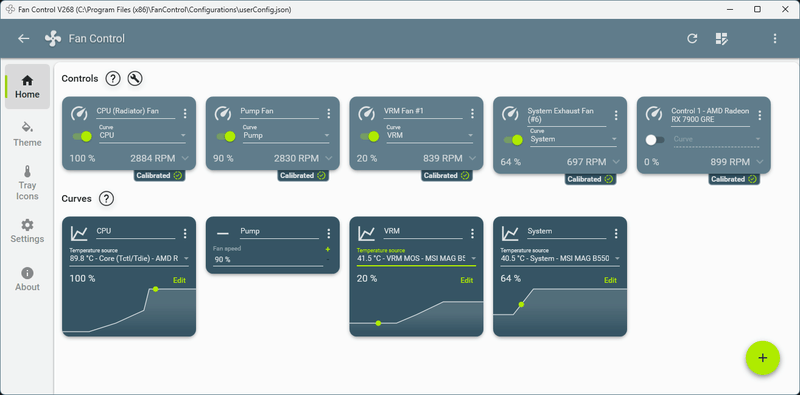800x395 pixels.
Task: Open three-dot menu on Pump Fan card
Action: pyautogui.click(x=329, y=113)
